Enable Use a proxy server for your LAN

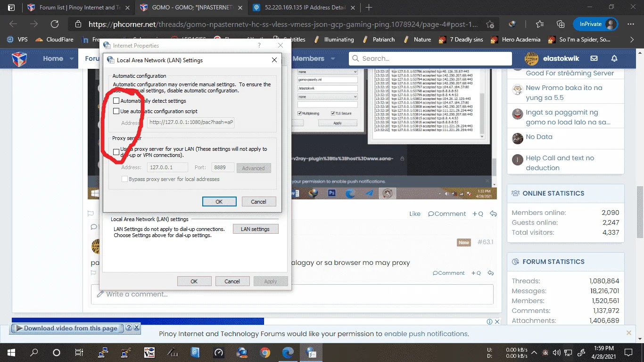pyautogui.click(x=116, y=152)
